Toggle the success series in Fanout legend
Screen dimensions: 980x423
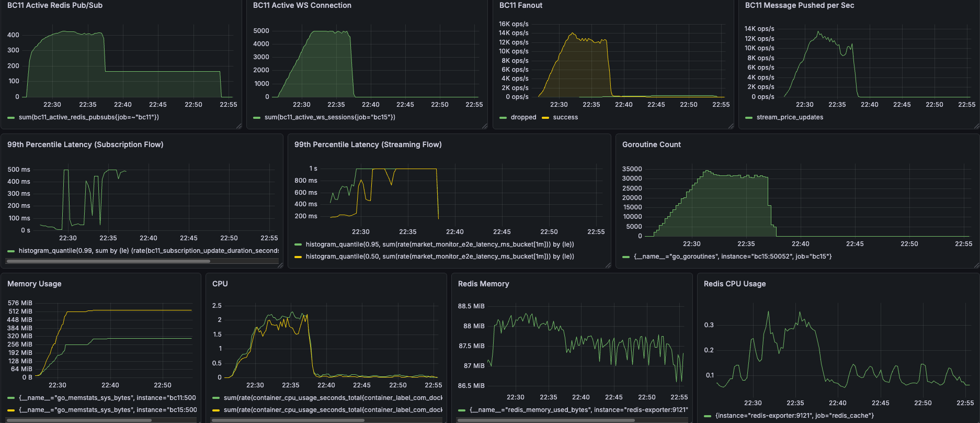click(565, 117)
